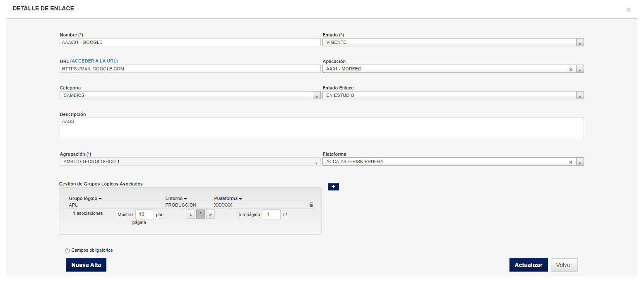Image resolution: width=644 pixels, height=284 pixels.
Task: Follow the ACCEDER A LA URL link
Action: tap(97, 61)
